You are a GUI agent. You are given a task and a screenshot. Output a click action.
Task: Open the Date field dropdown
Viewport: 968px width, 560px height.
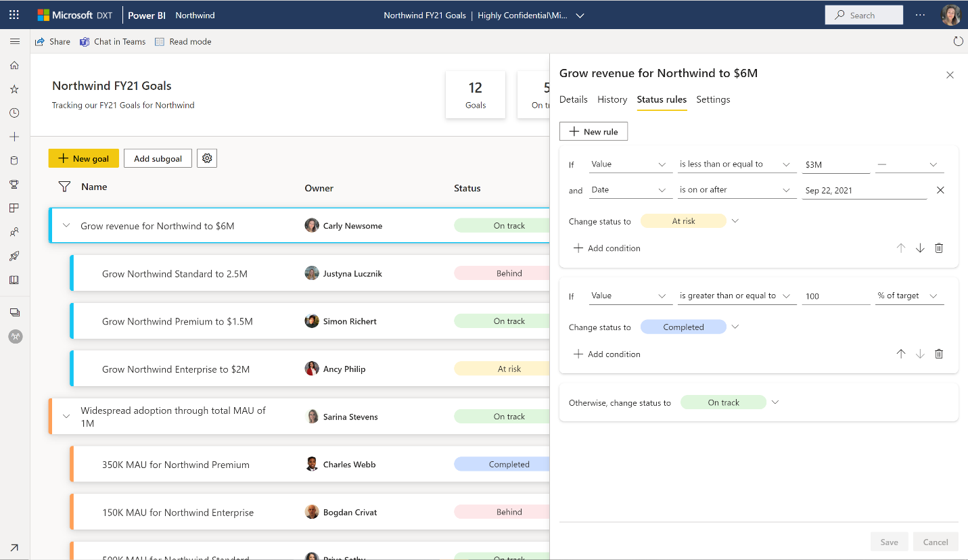pos(630,190)
